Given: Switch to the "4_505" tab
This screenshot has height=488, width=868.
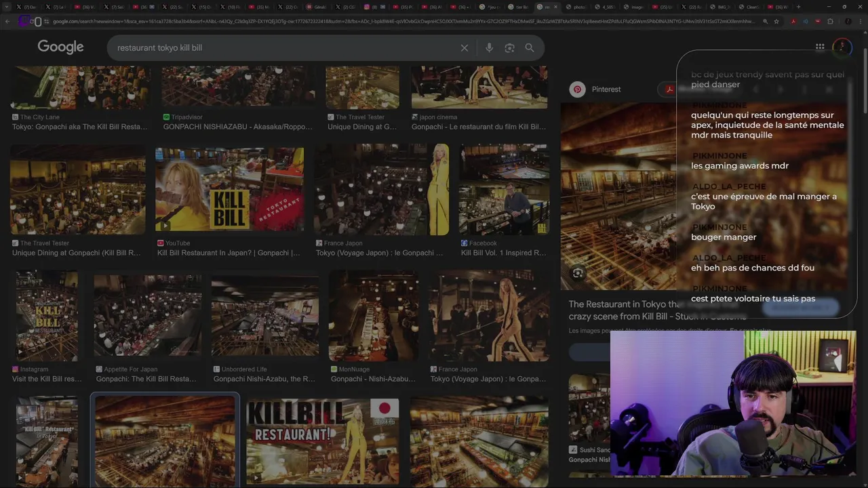Looking at the screenshot, I should tap(604, 7).
